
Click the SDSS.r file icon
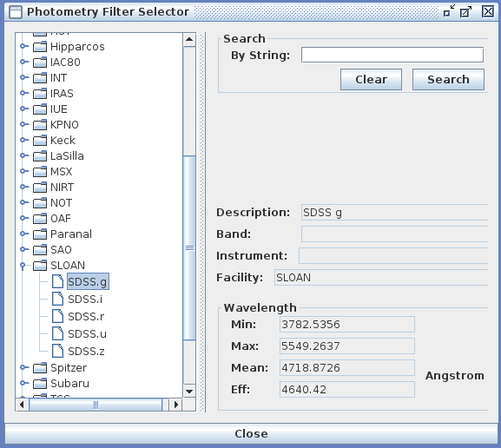point(57,316)
